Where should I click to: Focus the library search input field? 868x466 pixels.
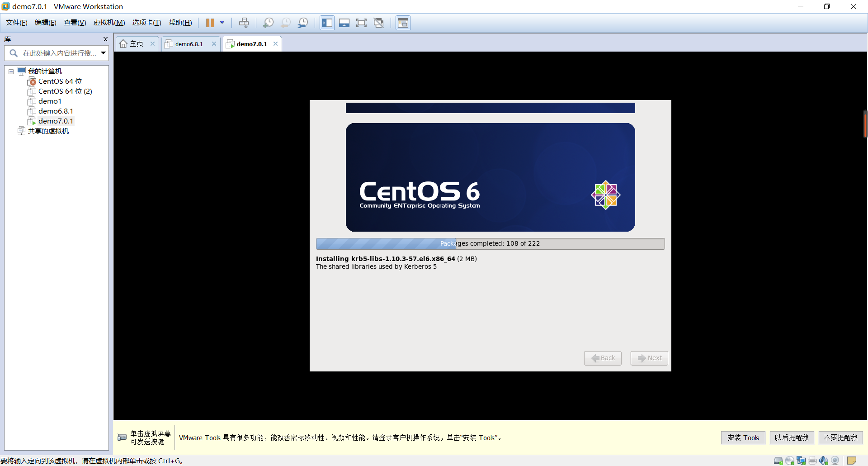pyautogui.click(x=59, y=53)
